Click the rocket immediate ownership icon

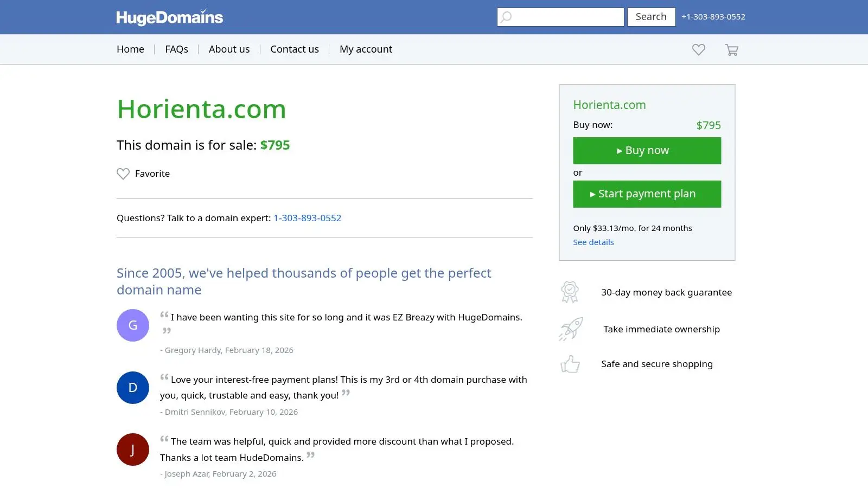click(570, 329)
